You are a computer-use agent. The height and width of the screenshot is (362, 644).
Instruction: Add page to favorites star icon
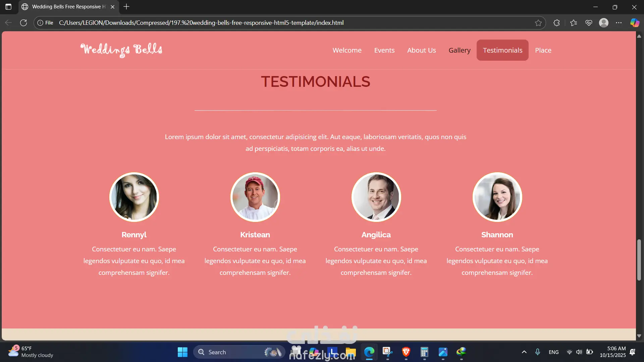point(538,23)
